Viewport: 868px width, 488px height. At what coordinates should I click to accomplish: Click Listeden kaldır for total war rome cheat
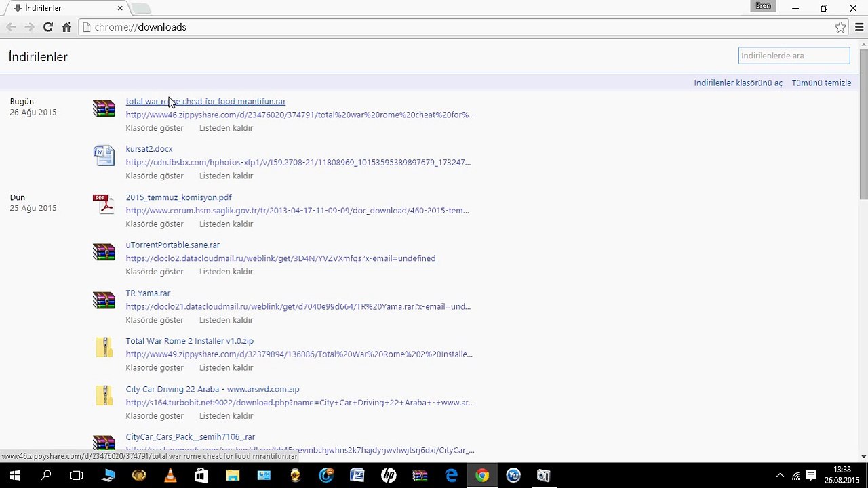coord(226,128)
